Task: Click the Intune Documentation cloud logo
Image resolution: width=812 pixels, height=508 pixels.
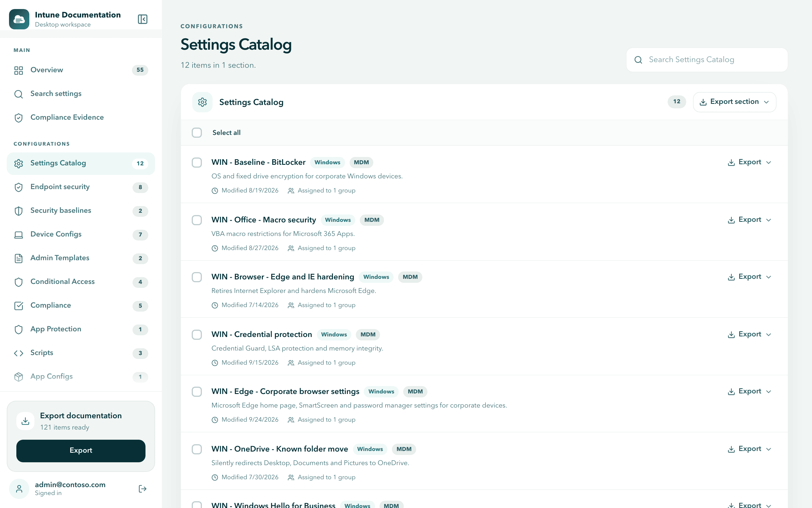Action: click(19, 19)
